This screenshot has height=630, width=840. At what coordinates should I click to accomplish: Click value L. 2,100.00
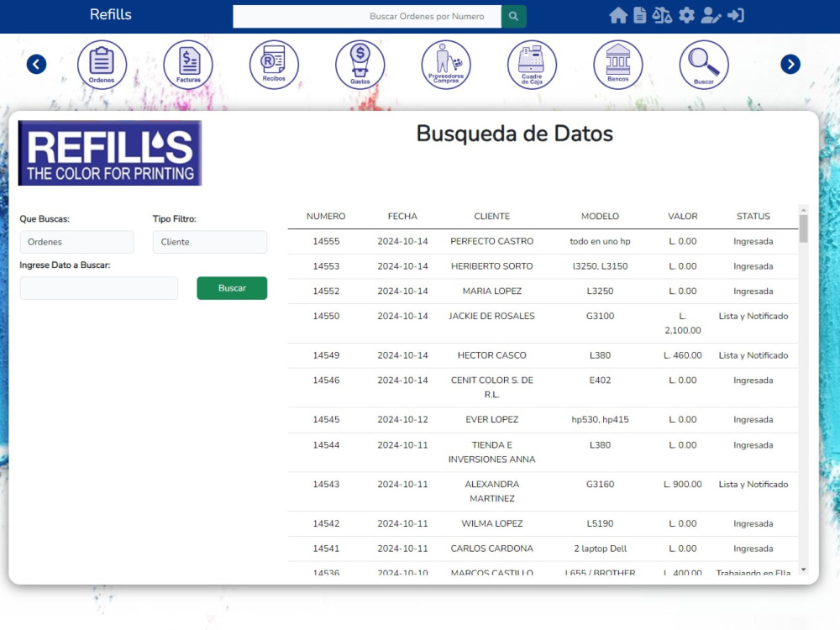(682, 323)
